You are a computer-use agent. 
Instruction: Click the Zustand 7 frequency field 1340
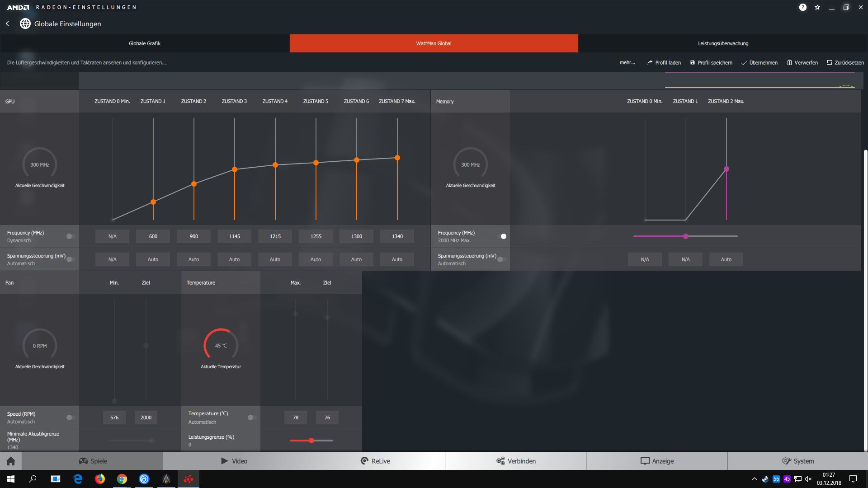397,236
